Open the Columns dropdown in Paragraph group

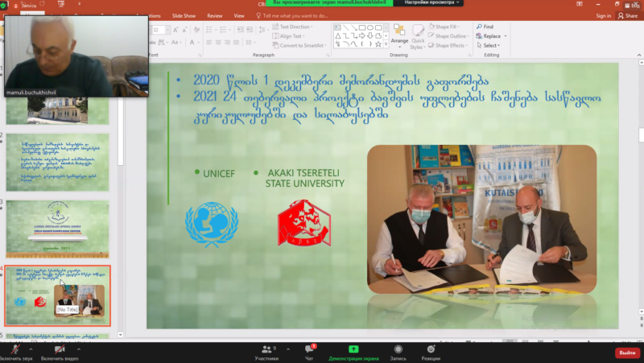[x=250, y=43]
